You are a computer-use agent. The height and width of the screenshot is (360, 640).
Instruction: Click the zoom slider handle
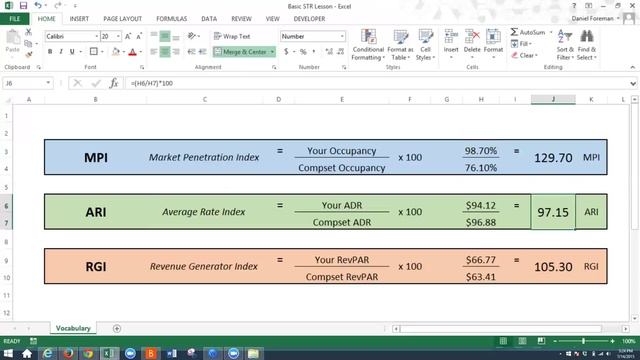tap(584, 341)
